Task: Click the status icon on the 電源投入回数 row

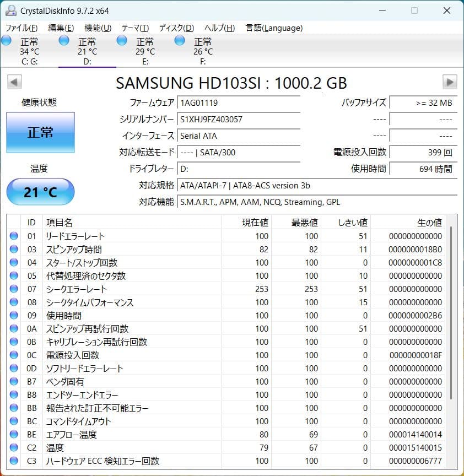Action: [x=13, y=355]
